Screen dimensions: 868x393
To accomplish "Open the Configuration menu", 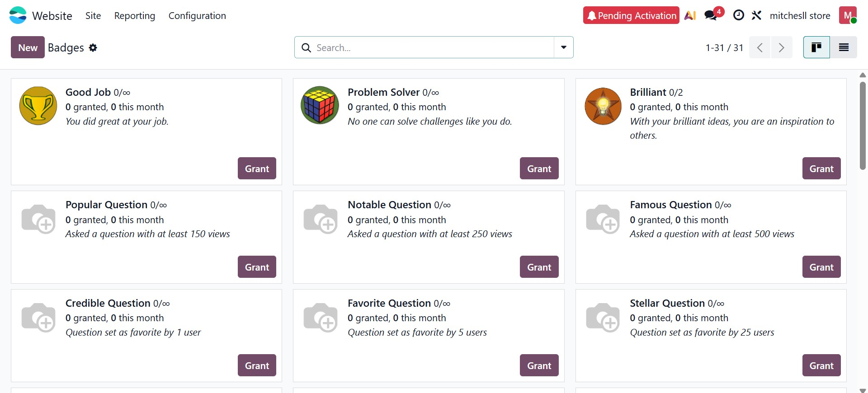I will 197,15.
